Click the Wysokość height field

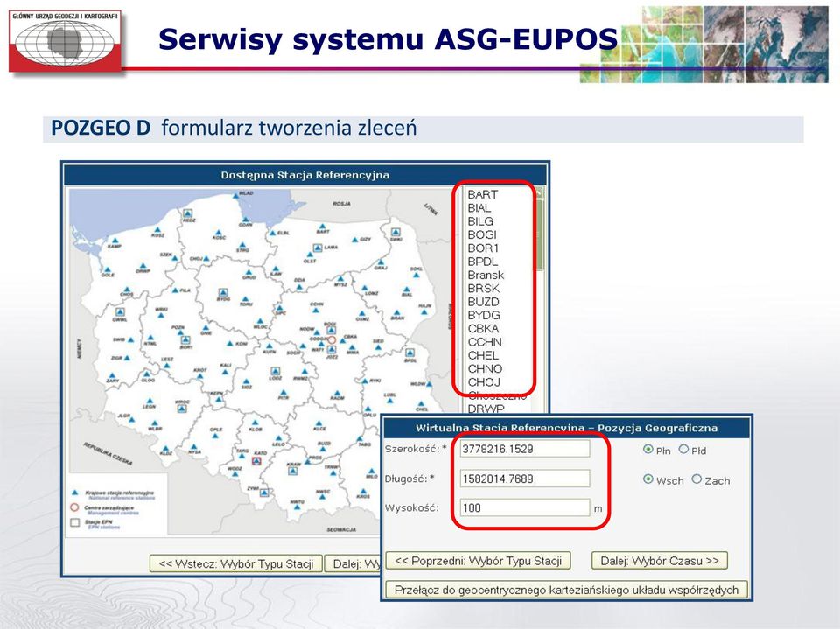(x=524, y=507)
